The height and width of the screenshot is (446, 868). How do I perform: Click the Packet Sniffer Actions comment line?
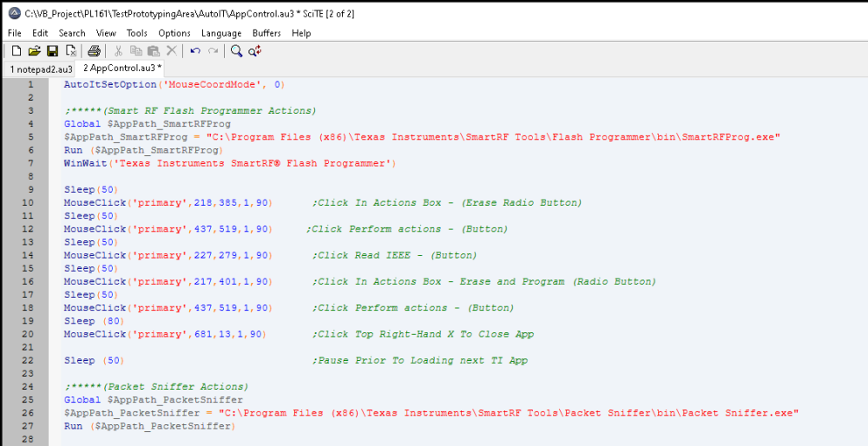tap(156, 386)
